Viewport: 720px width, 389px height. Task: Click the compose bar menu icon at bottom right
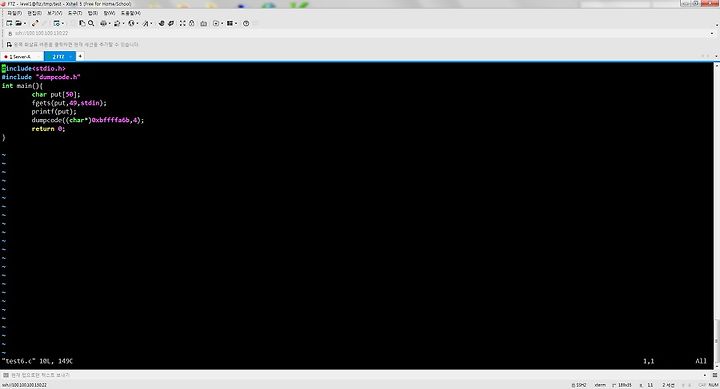715,375
